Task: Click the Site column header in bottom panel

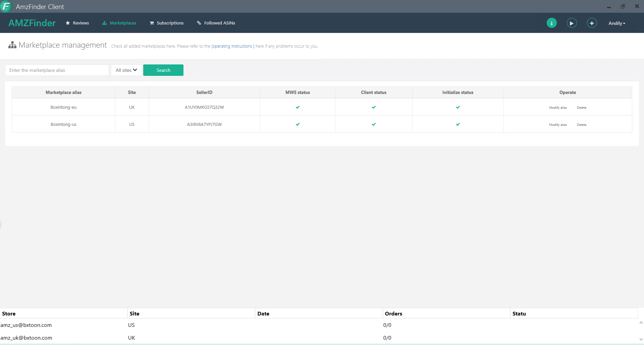Action: click(191, 314)
